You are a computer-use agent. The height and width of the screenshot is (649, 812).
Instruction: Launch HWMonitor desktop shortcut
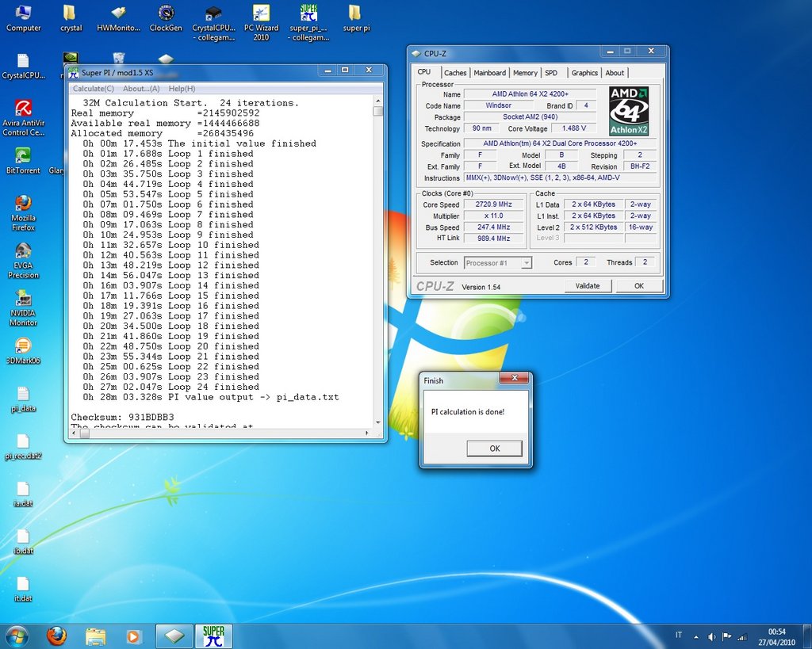[x=119, y=19]
